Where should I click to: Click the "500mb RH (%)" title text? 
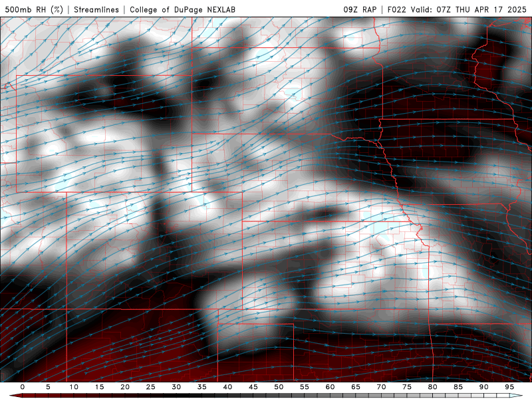[34, 9]
